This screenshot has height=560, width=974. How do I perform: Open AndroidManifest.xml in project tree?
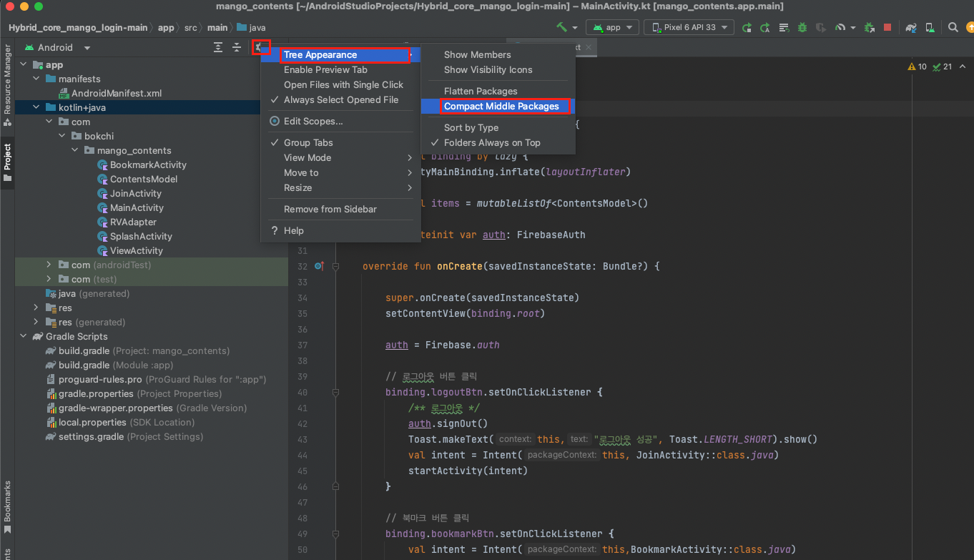point(117,94)
